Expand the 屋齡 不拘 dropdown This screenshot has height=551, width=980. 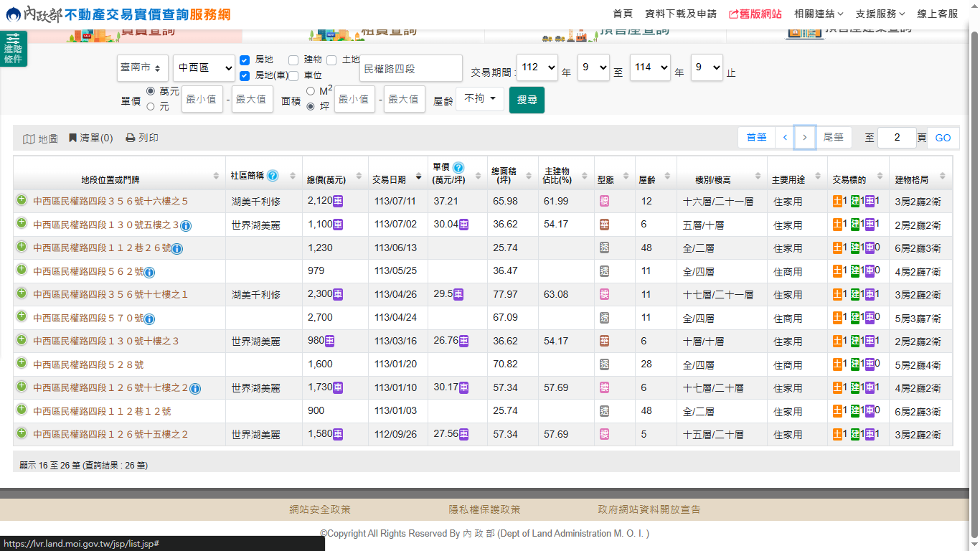tap(480, 99)
